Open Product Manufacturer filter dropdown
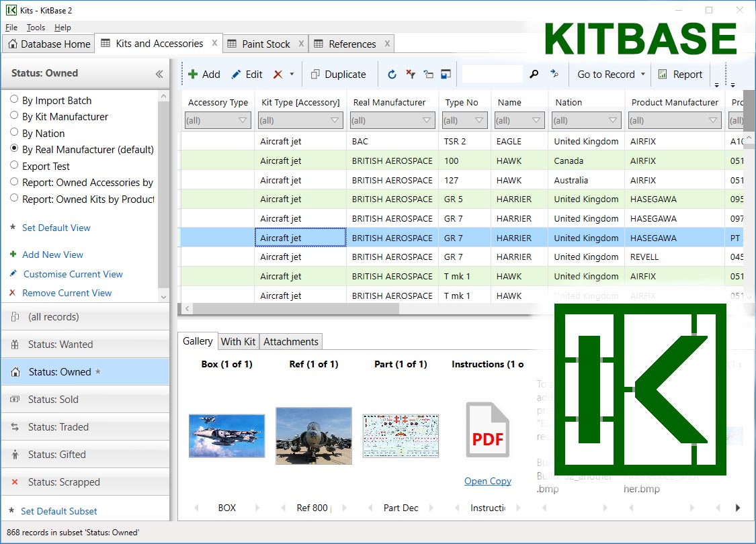Image resolution: width=756 pixels, height=544 pixels. coord(713,120)
